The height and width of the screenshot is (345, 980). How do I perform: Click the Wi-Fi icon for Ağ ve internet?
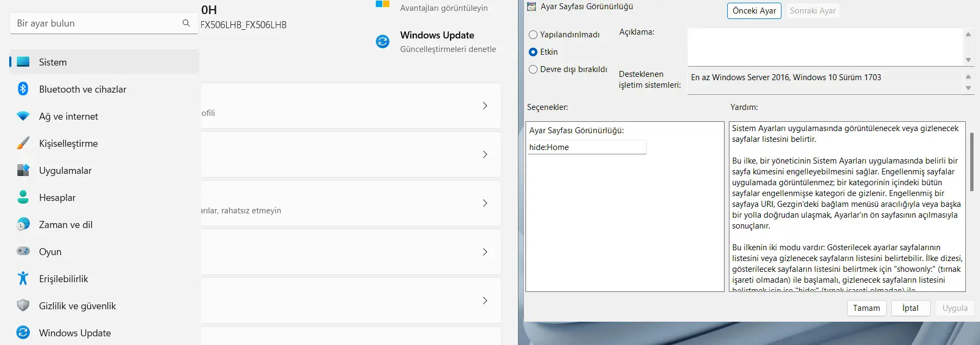point(23,116)
